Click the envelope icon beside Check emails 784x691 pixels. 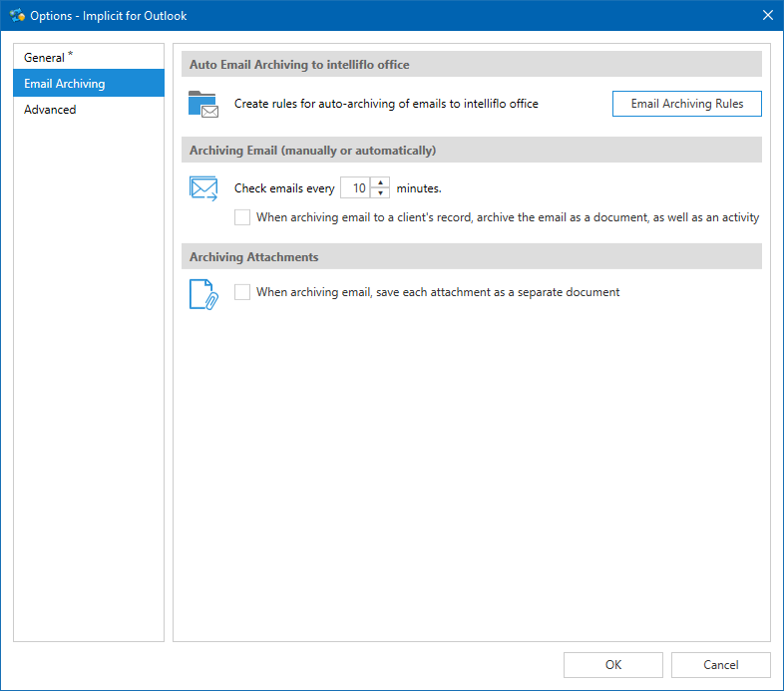[203, 187]
